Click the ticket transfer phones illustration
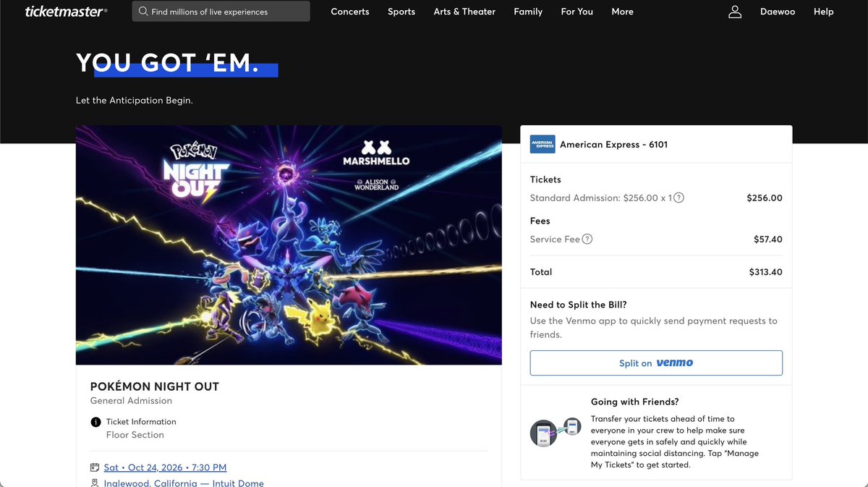Viewport: 868px width, 487px height. click(556, 431)
